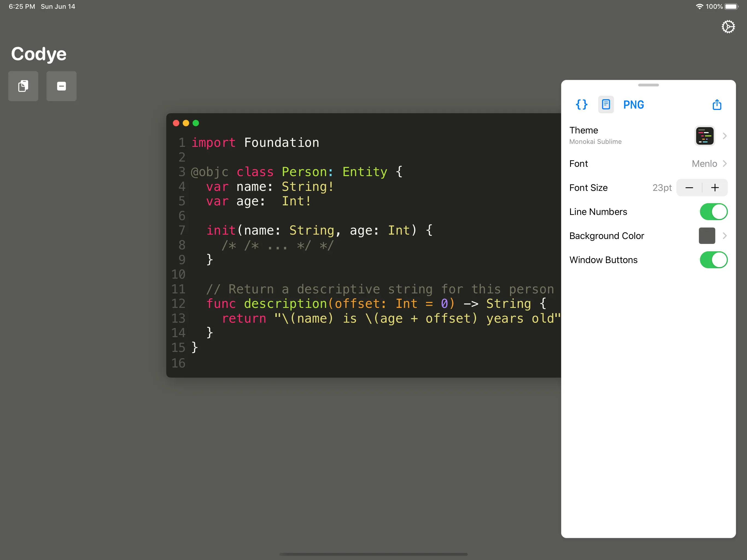Expand the Theme chevron
Image resolution: width=747 pixels, height=560 pixels.
tap(725, 136)
